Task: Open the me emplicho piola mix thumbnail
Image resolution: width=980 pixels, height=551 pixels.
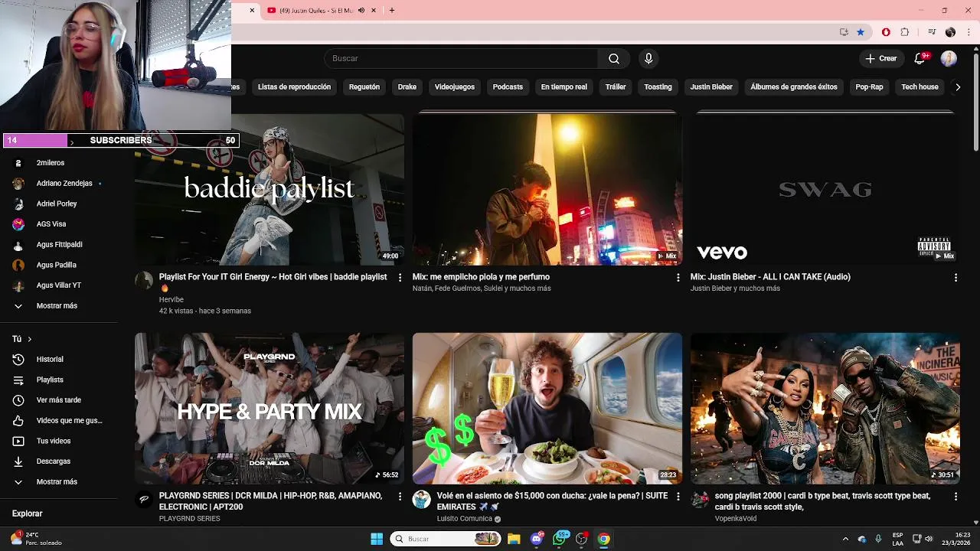Action: pyautogui.click(x=547, y=189)
